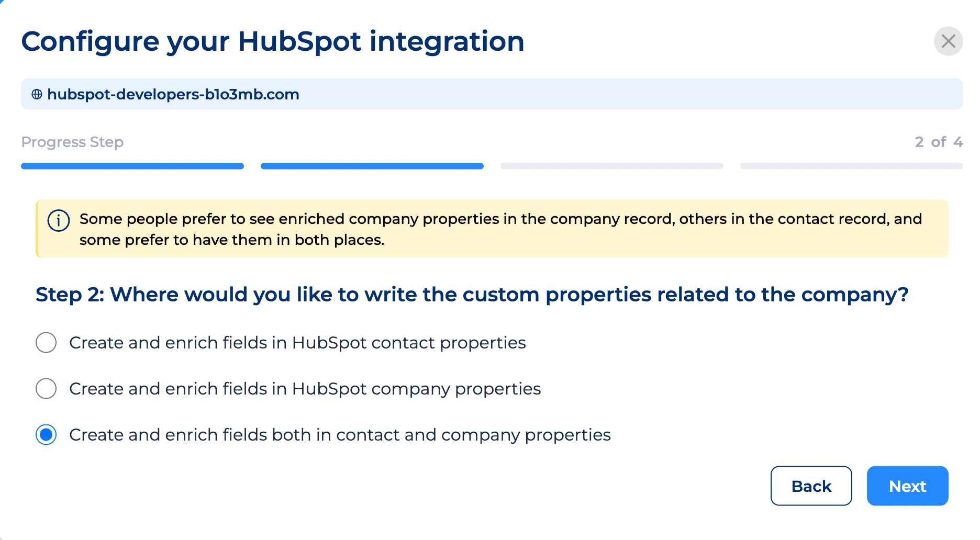This screenshot has width=980, height=540.
Task: Click the third progress step bar
Action: [611, 166]
